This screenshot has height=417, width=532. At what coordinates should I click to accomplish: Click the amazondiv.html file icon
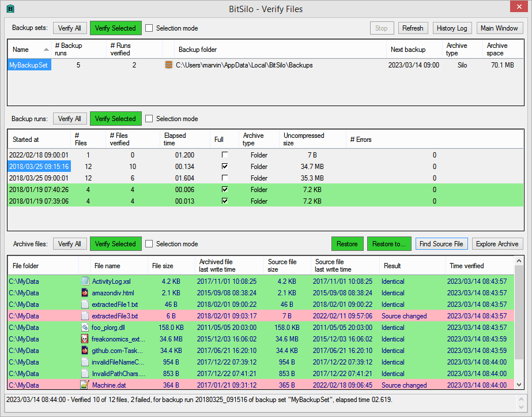[x=85, y=293]
